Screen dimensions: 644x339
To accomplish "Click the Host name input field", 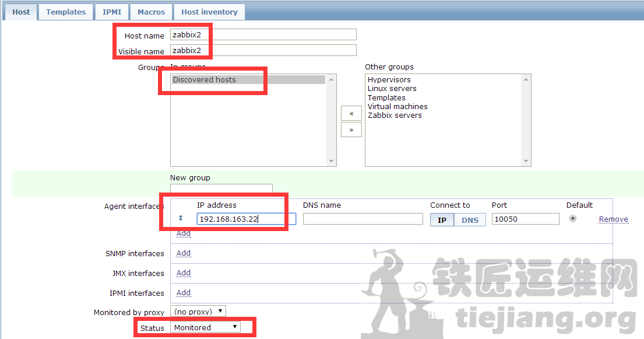I will pos(263,34).
